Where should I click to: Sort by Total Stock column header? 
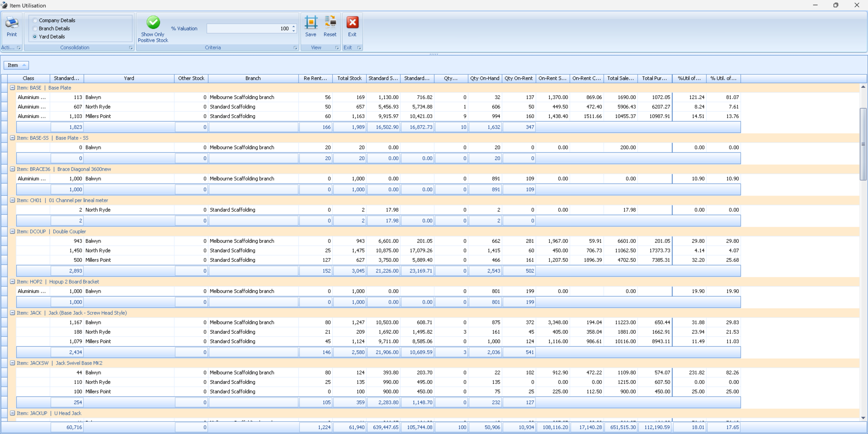click(349, 78)
